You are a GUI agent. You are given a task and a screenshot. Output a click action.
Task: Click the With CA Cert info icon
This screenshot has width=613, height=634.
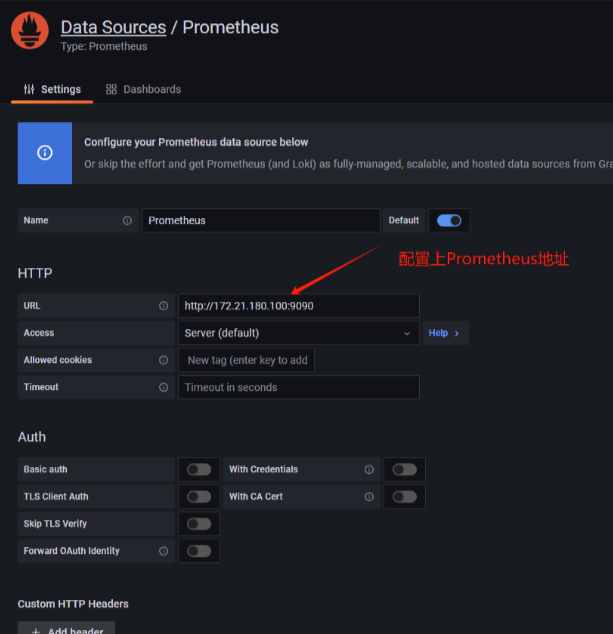tap(369, 497)
